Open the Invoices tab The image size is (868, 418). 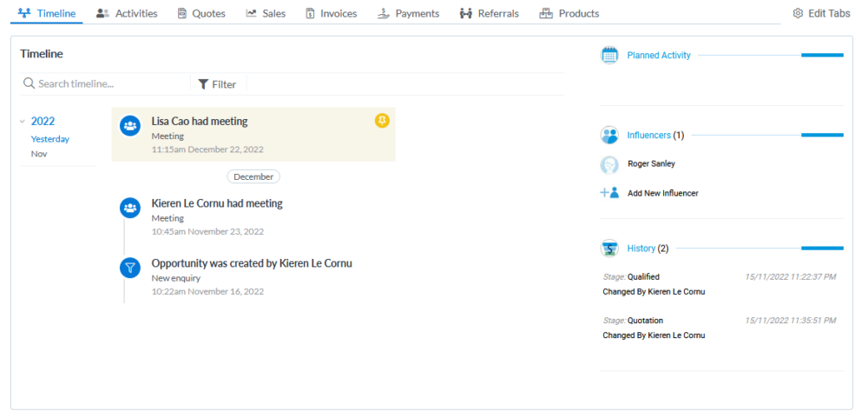point(332,13)
